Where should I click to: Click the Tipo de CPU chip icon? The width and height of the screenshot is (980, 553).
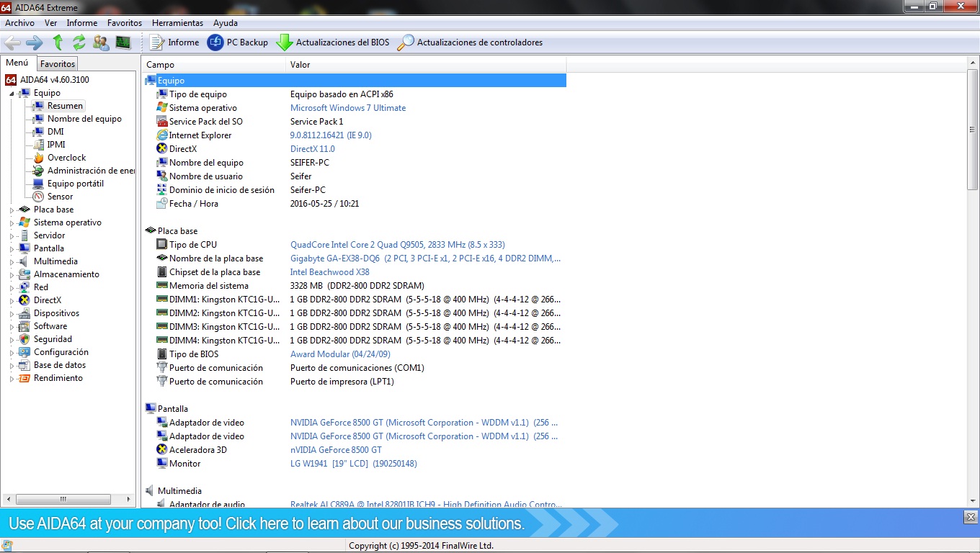point(162,245)
